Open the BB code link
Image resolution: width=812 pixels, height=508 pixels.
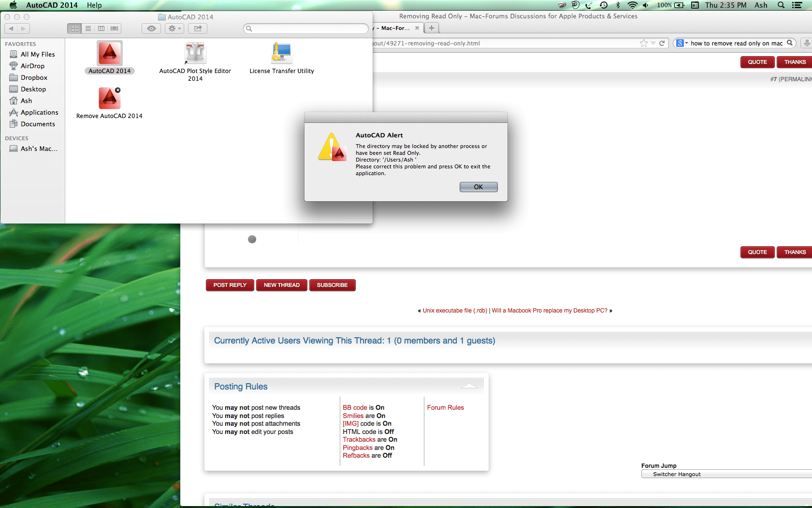point(355,408)
